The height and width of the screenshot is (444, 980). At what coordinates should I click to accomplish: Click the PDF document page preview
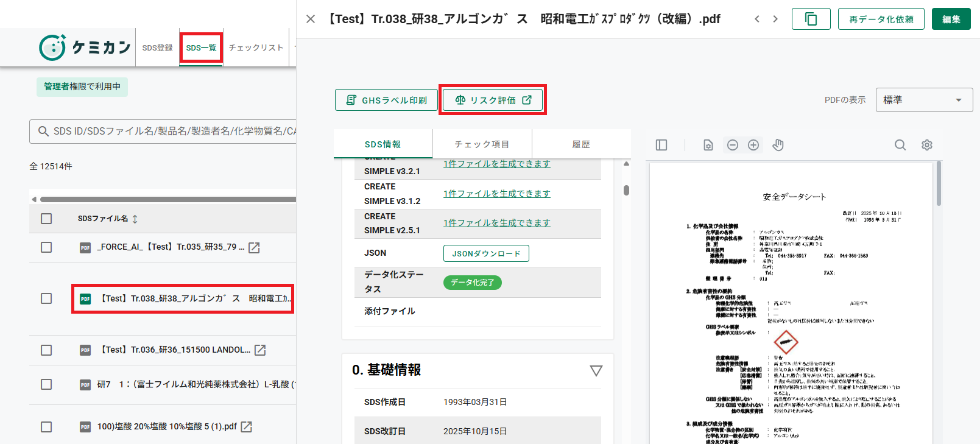click(791, 303)
